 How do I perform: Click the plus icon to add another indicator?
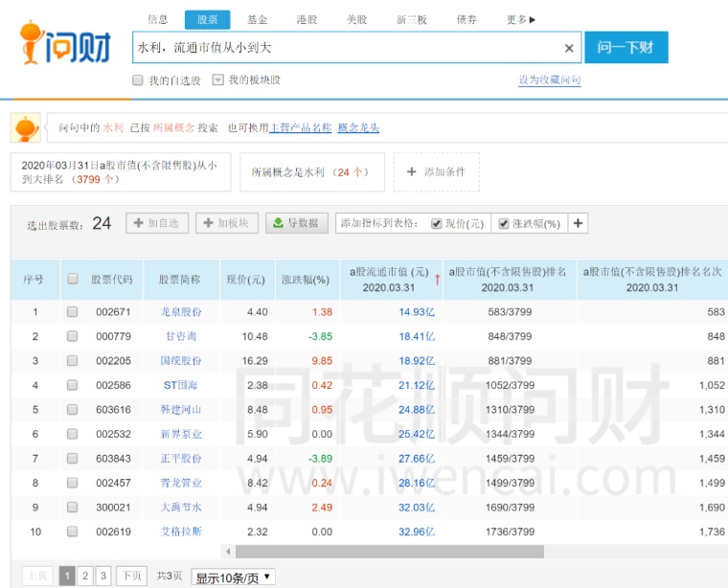(x=578, y=223)
